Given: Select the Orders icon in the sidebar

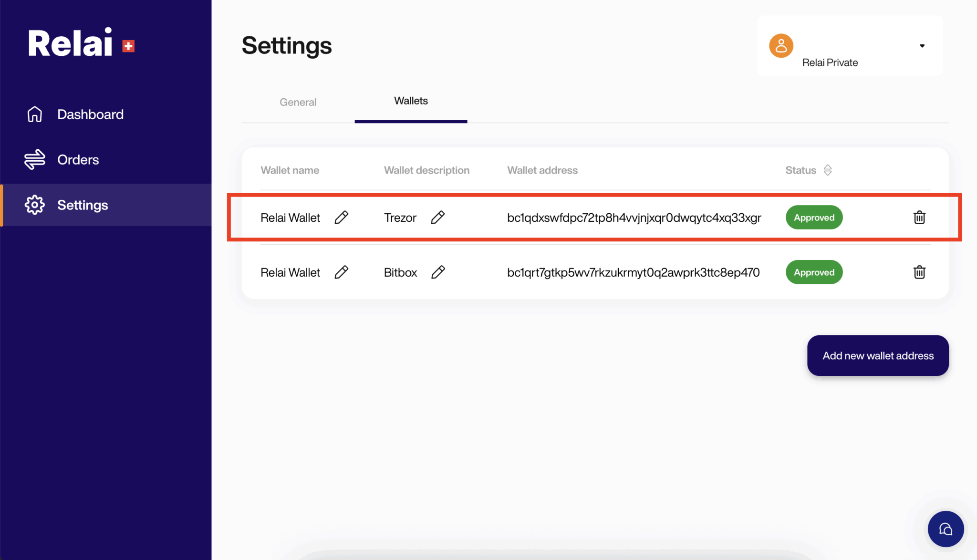Looking at the screenshot, I should pos(34,159).
